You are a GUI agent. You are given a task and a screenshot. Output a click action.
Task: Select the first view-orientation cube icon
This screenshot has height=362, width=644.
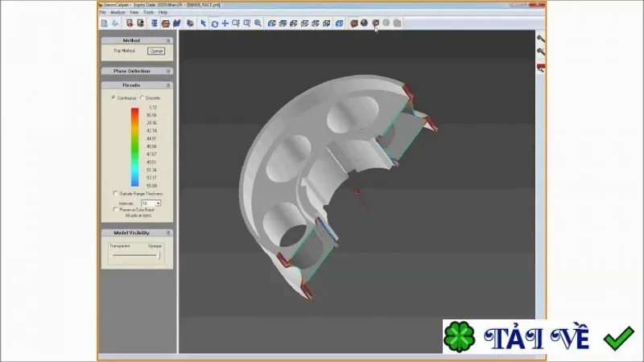tap(272, 23)
